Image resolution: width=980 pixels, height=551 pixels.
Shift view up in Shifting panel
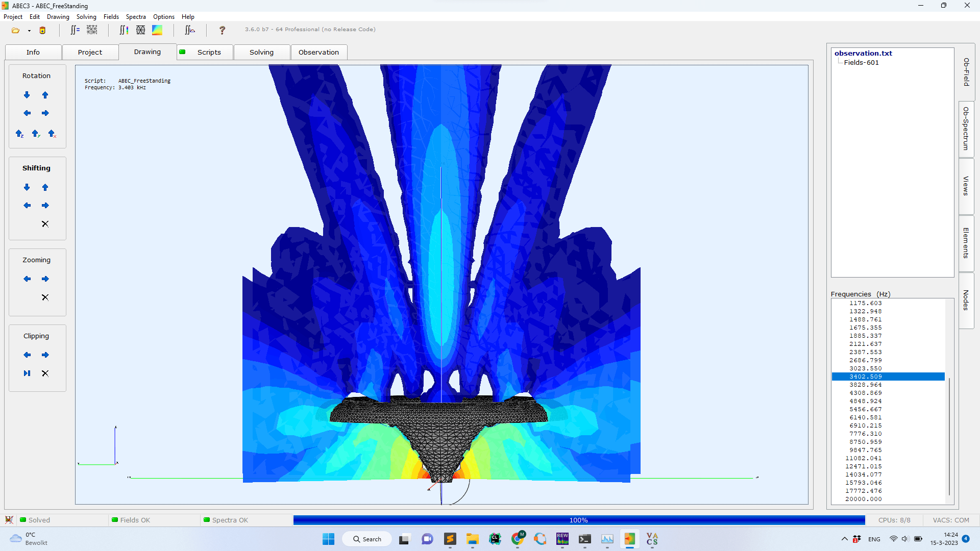[x=45, y=187]
